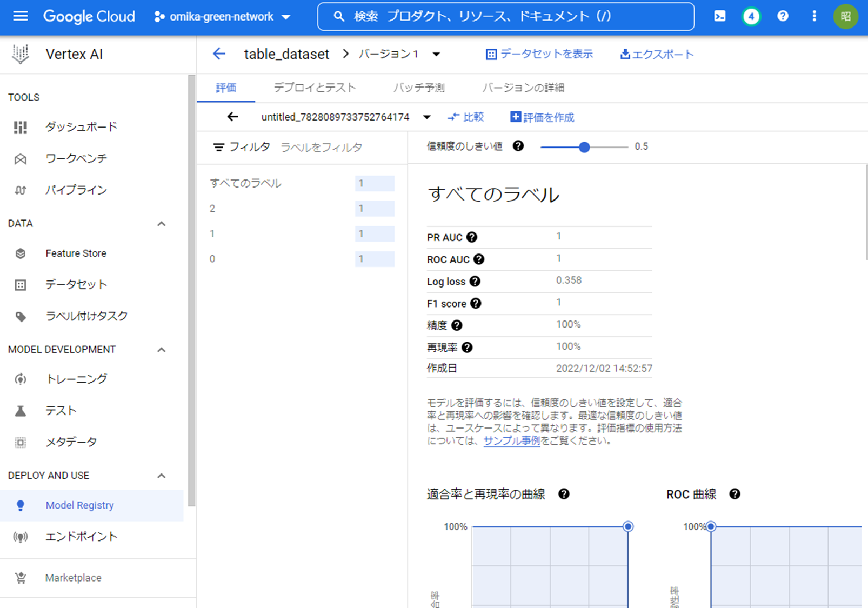Open the hamburger navigation menu
Screen dimensions: 868x608
point(21,16)
